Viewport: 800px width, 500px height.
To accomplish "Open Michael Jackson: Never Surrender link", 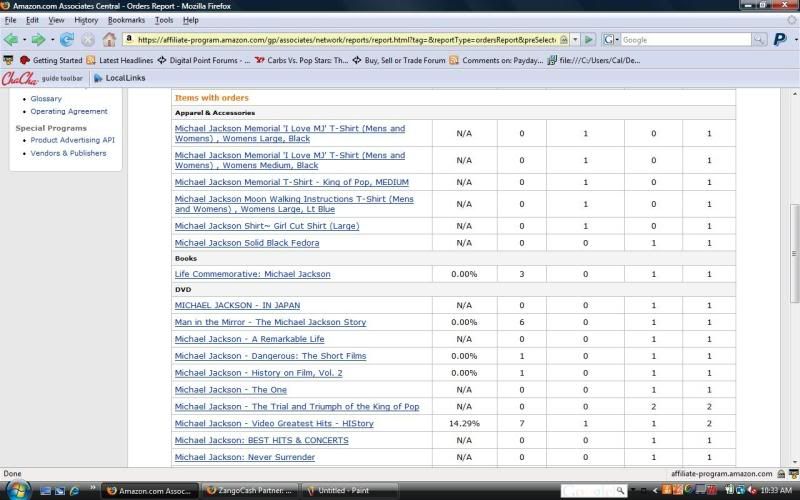I will (x=245, y=457).
